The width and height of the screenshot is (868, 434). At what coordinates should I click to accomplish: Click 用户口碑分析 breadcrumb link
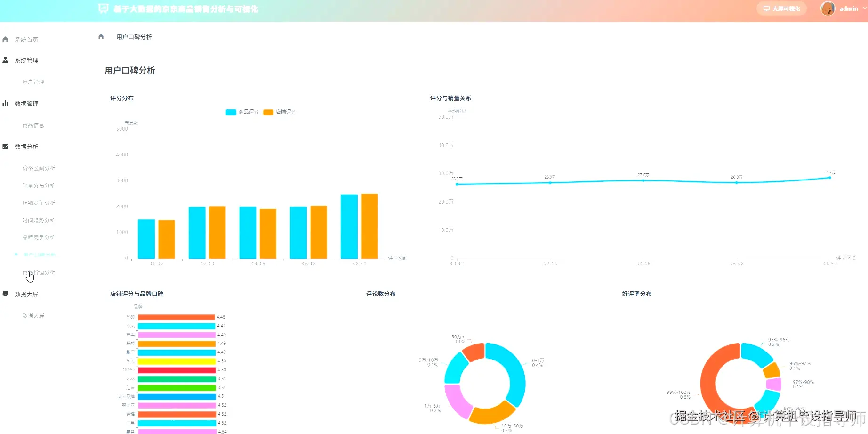pyautogui.click(x=134, y=37)
